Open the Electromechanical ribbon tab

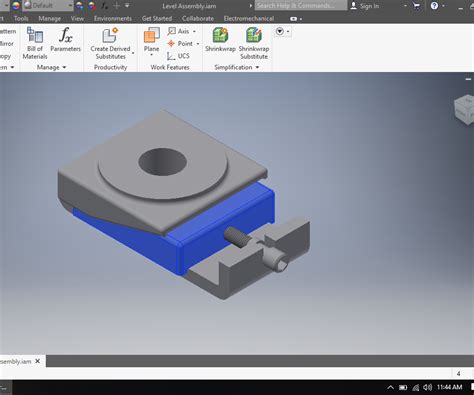point(249,19)
